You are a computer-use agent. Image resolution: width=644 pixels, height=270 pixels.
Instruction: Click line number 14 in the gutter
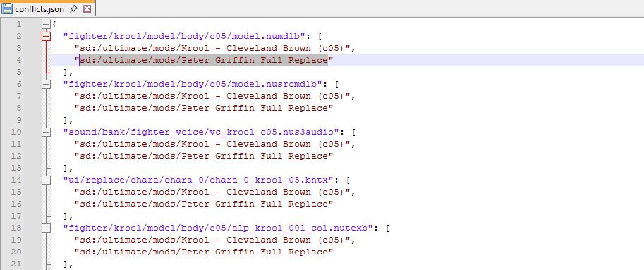click(16, 180)
